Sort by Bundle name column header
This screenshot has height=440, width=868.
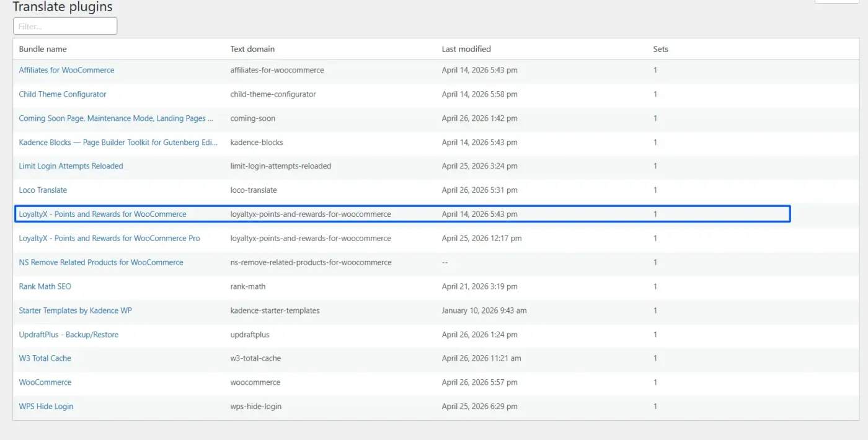pyautogui.click(x=43, y=49)
